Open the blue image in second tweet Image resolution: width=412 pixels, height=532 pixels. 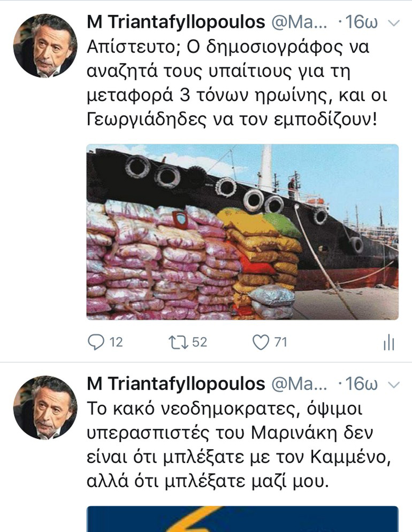[242, 519]
